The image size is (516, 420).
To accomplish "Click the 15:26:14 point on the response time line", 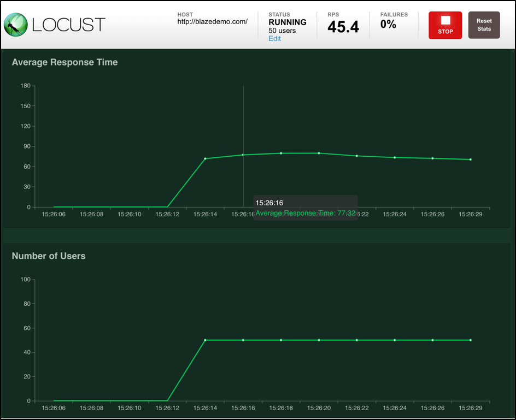I will click(x=205, y=158).
